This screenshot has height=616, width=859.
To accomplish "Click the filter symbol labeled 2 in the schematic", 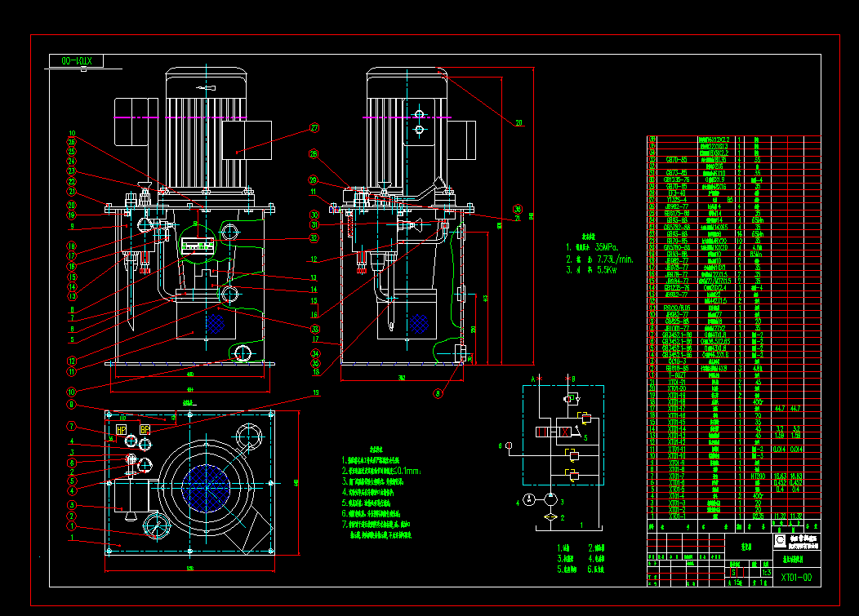I will click(550, 517).
